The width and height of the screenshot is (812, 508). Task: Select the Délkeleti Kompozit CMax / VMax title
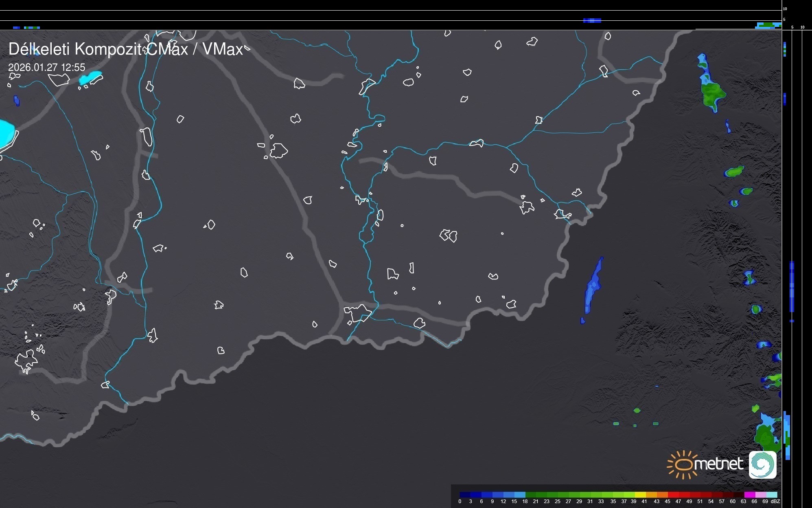click(125, 49)
